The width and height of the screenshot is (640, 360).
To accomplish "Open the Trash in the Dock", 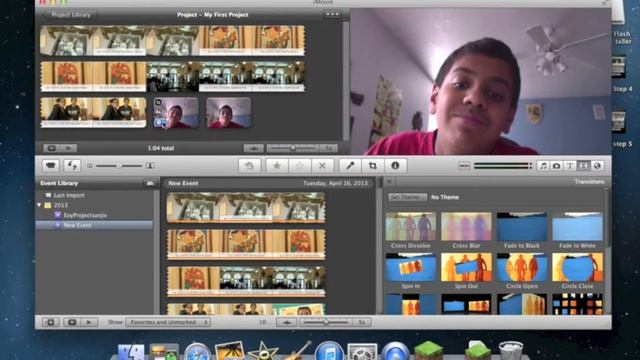I will pyautogui.click(x=510, y=351).
